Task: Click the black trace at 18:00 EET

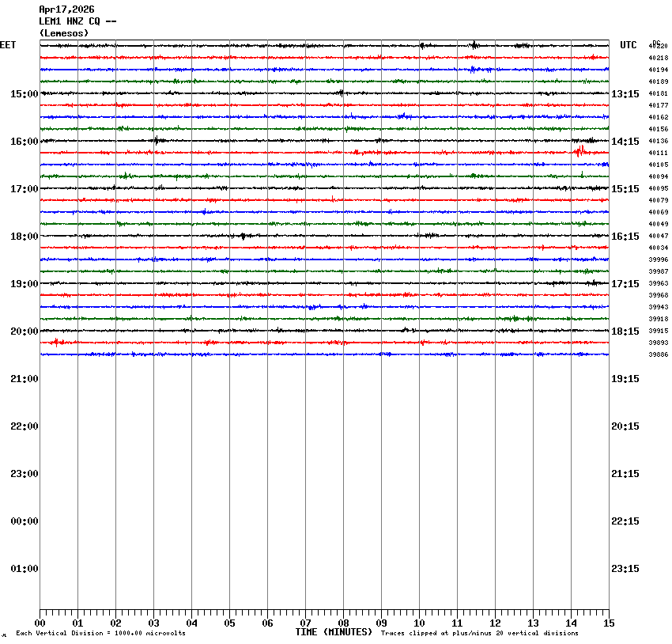Action: tap(316, 236)
